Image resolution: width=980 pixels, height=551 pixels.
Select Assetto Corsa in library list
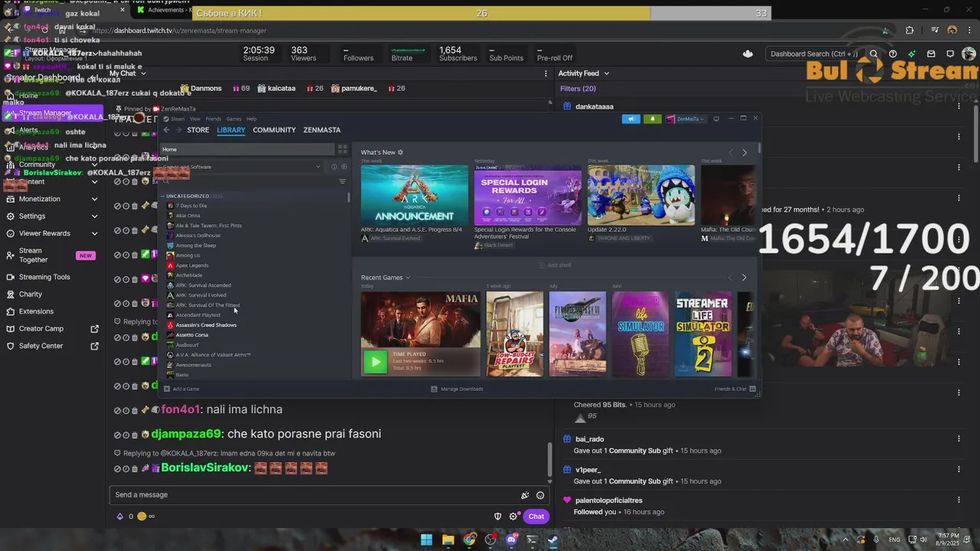pos(192,335)
